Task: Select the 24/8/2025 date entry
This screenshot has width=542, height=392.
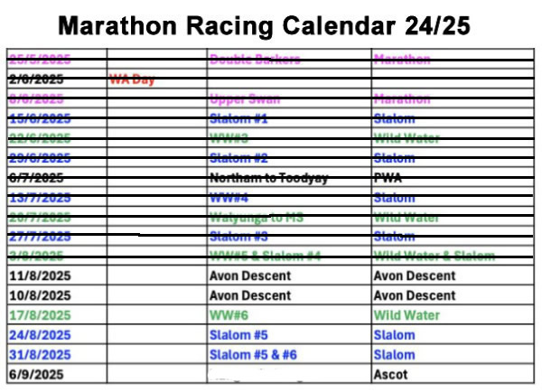Action: coord(40,336)
